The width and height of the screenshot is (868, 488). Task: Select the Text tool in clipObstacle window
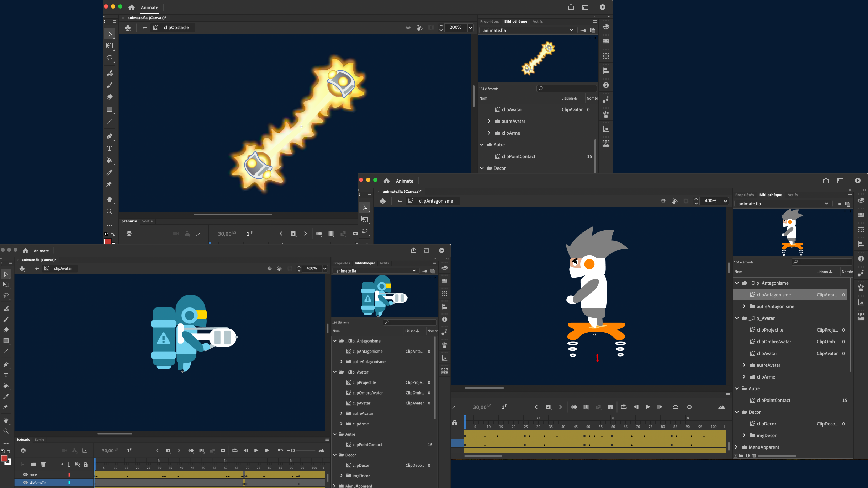pos(110,148)
